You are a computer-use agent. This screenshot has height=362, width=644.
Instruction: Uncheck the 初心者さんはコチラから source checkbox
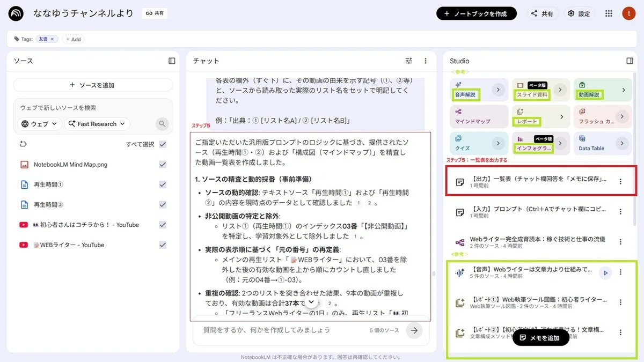(163, 225)
